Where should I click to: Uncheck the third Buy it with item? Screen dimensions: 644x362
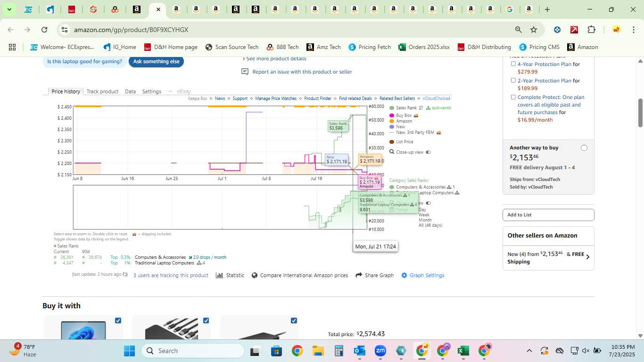point(294,321)
